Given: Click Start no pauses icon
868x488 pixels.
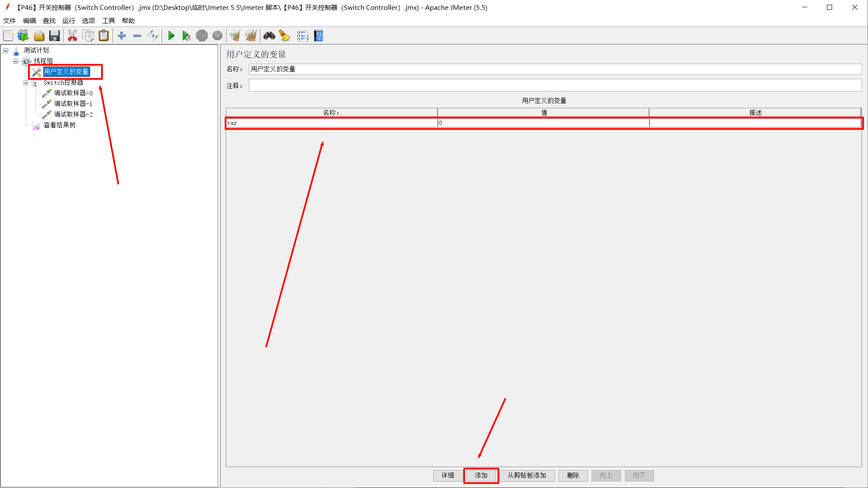Looking at the screenshot, I should pyautogui.click(x=186, y=36).
